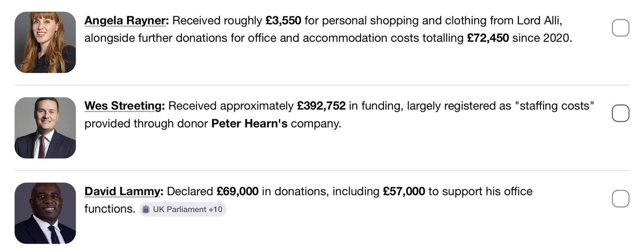Tick the checkbox beside Angela Rayner entry

(620, 27)
